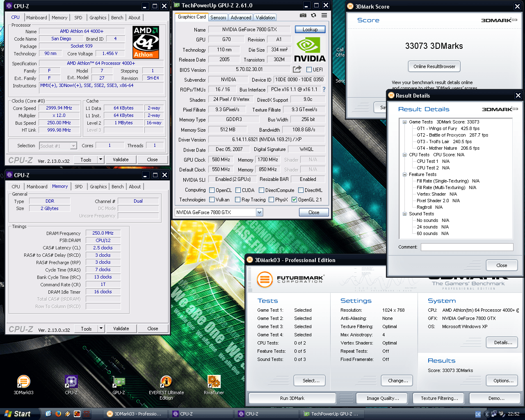Image resolution: width=525 pixels, height=420 pixels.
Task: Open the volume speaker tray icon
Action: pos(502,414)
